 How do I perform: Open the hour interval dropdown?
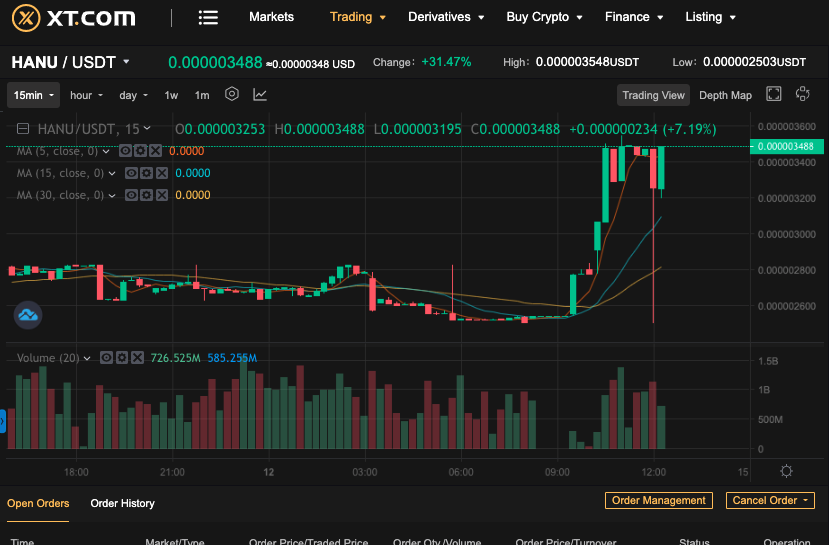click(86, 95)
